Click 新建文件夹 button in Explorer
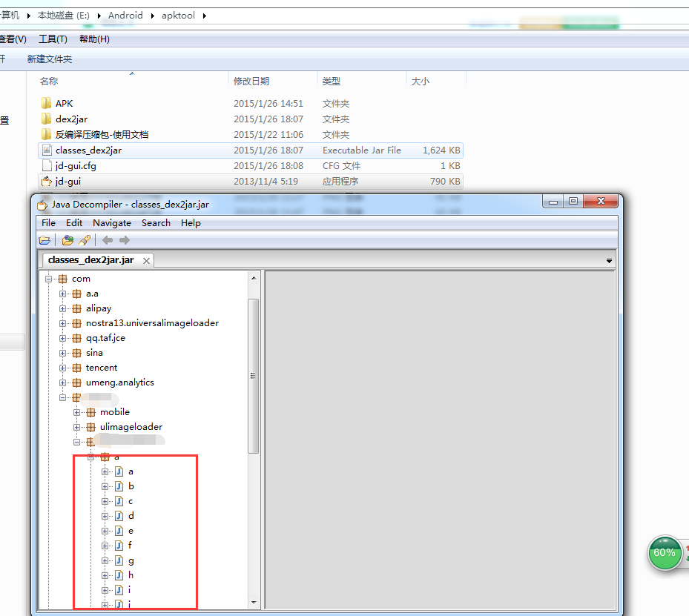 [50, 59]
